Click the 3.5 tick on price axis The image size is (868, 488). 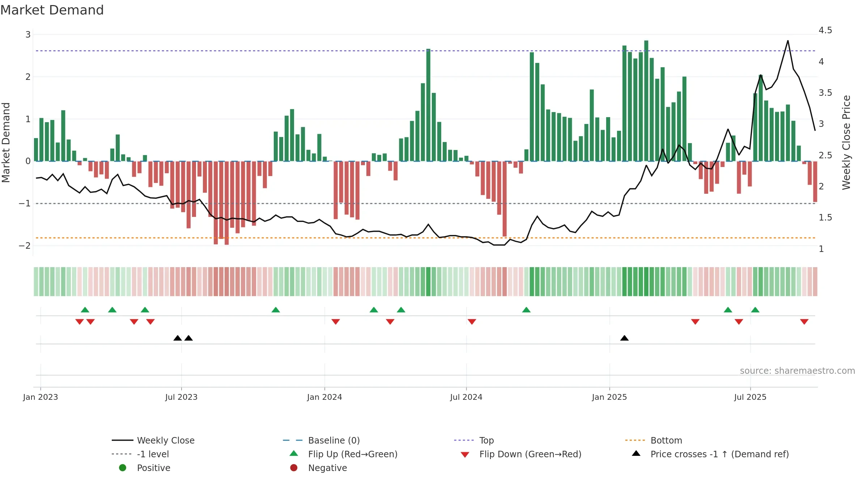[x=825, y=93]
